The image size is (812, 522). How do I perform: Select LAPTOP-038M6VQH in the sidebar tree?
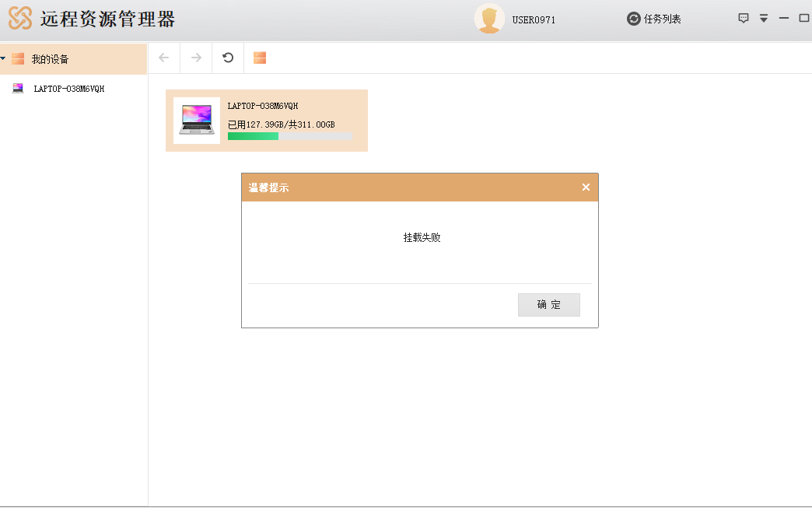click(68, 89)
